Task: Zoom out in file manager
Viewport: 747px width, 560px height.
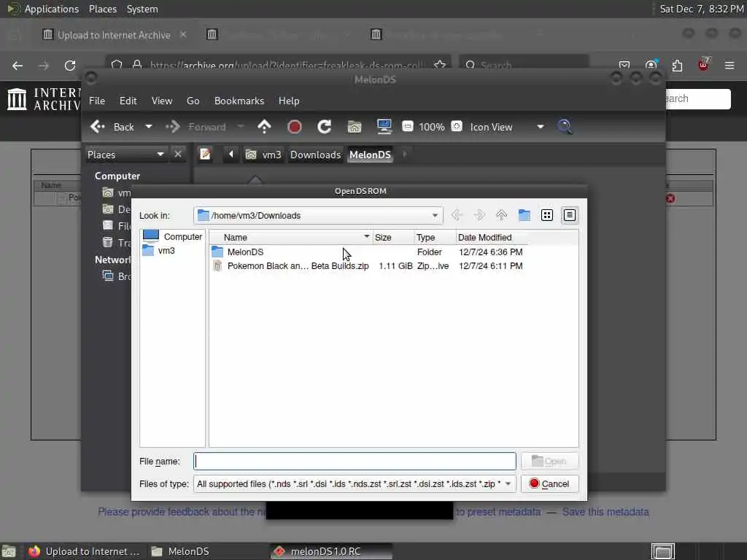Action: coord(407,127)
